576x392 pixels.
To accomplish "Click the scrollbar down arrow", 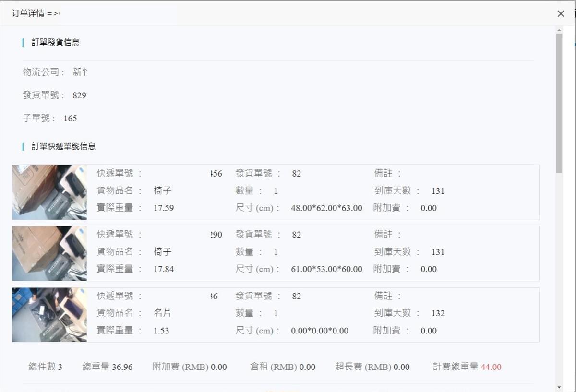I will [x=559, y=387].
